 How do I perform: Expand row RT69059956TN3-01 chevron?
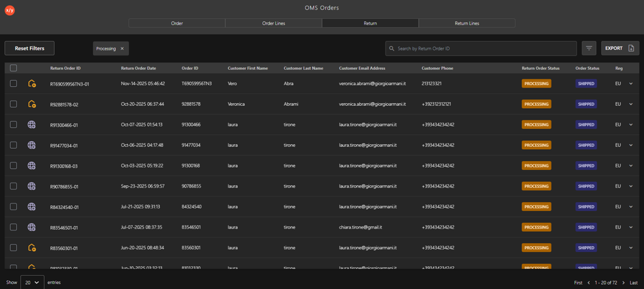tap(631, 84)
